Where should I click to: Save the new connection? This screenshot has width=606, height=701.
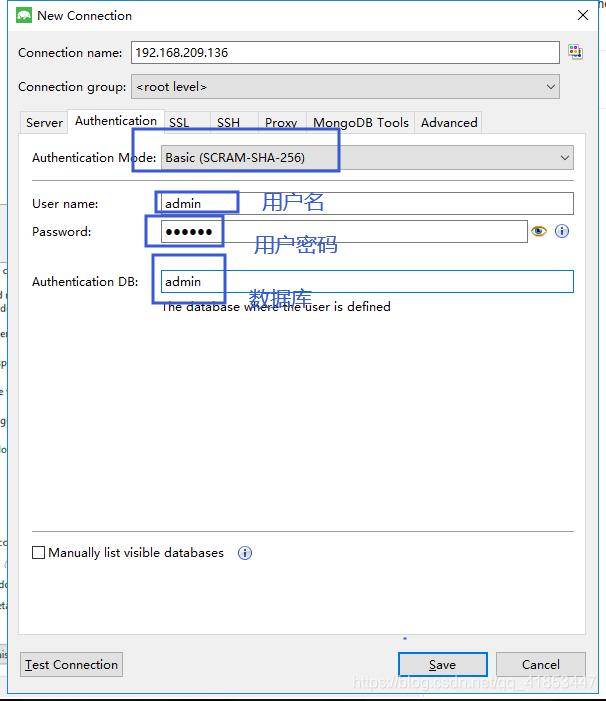click(442, 664)
